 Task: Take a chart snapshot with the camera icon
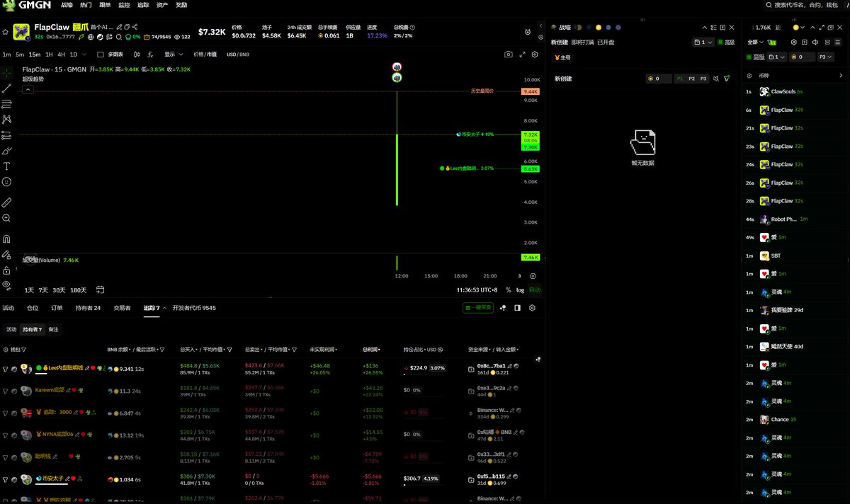coord(509,54)
